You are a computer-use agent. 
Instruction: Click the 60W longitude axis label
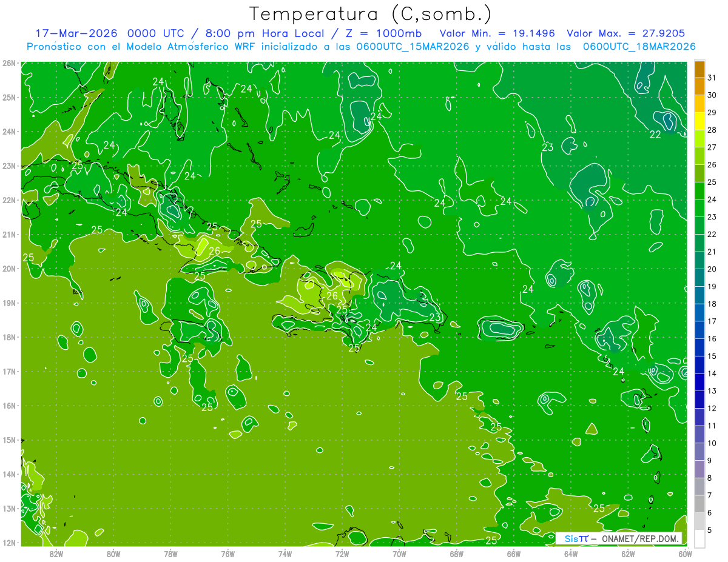point(685,554)
